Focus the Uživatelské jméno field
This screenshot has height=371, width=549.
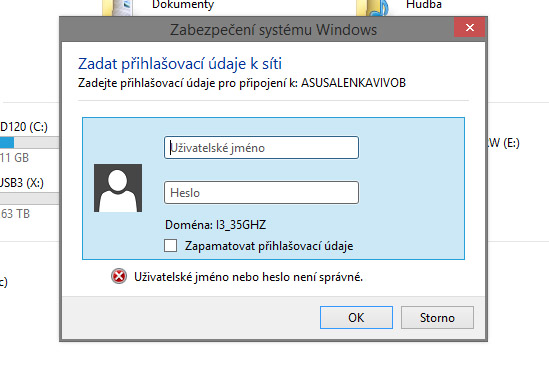[262, 148]
